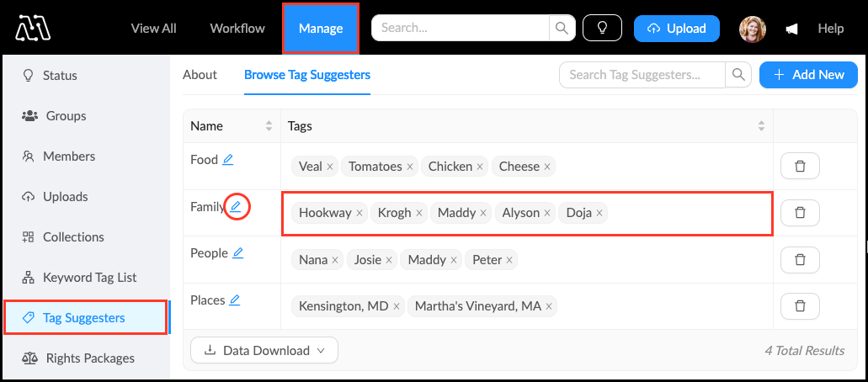Open Keyword Tag List in sidebar
This screenshot has width=868, height=382.
pyautogui.click(x=89, y=278)
